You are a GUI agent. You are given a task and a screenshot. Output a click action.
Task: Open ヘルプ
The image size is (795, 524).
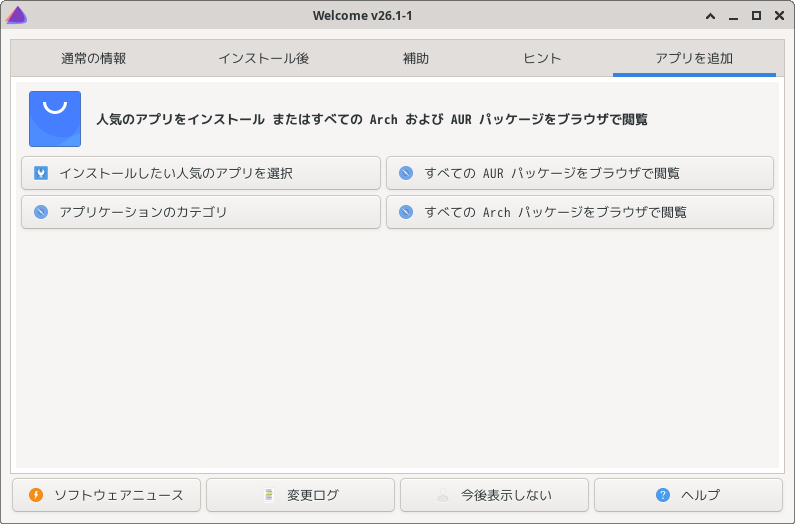pyautogui.click(x=688, y=495)
